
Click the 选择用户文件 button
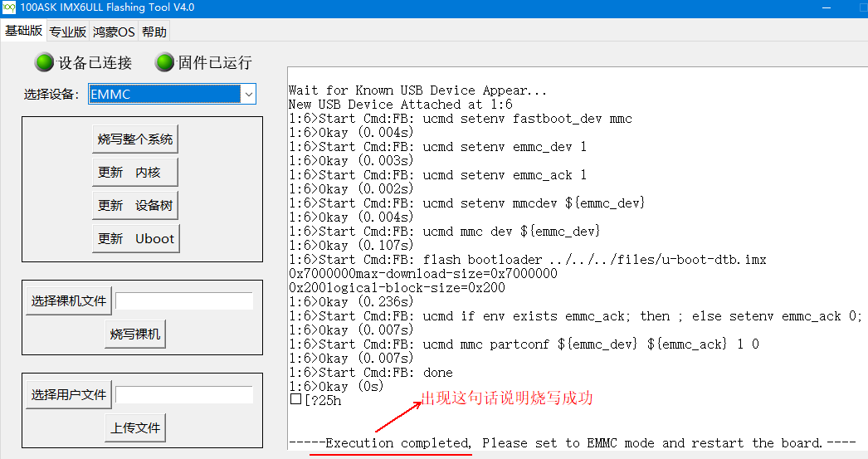click(69, 394)
